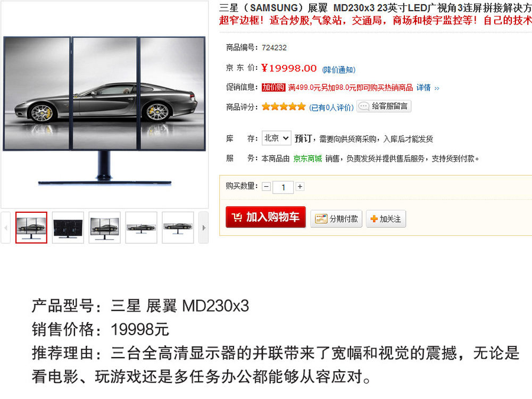
Task: Click the quantity input field
Action: tap(283, 187)
